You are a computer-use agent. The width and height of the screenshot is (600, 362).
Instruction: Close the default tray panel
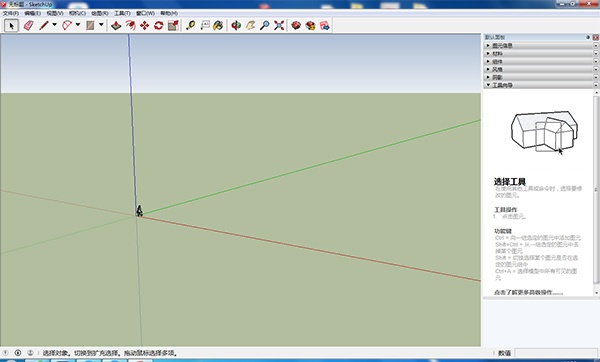pos(595,37)
